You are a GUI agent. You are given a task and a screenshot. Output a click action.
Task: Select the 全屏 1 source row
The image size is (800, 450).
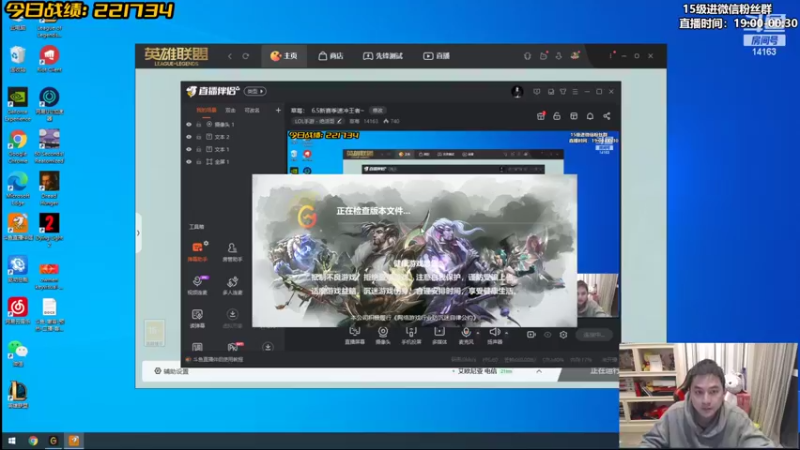(233, 162)
